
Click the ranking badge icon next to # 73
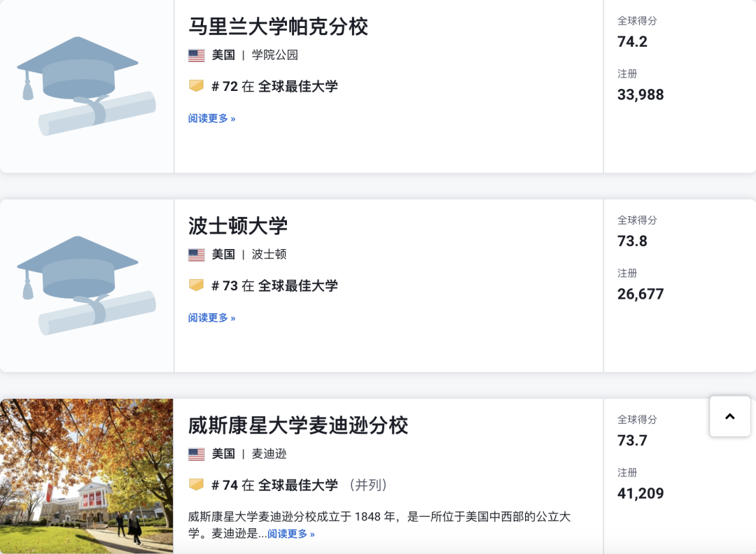196,285
